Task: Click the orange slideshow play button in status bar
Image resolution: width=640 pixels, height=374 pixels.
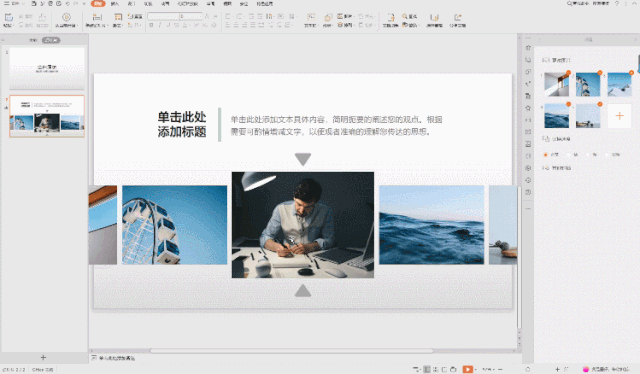Action: (x=467, y=369)
